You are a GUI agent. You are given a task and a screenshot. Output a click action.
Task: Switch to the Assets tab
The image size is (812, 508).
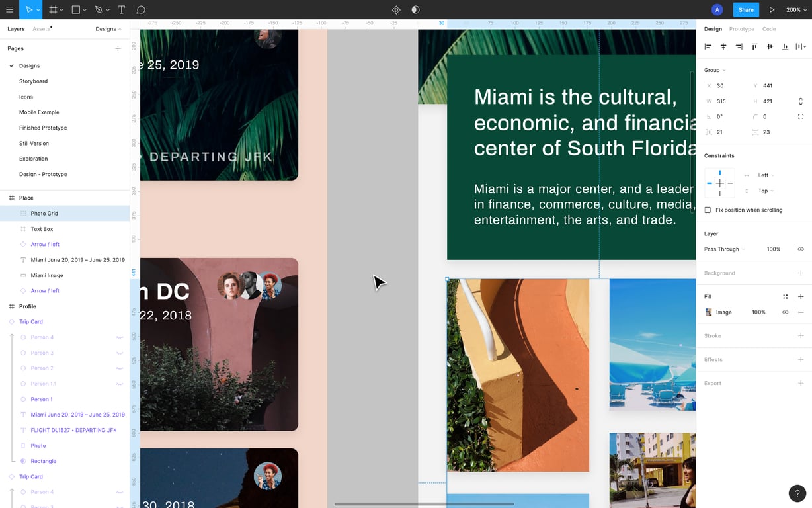(x=41, y=29)
